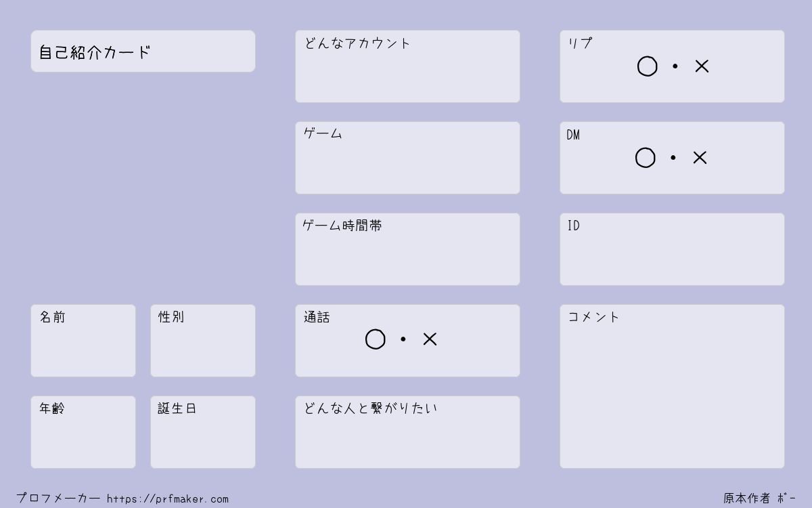Click the 自己紹介カード title box

click(143, 51)
